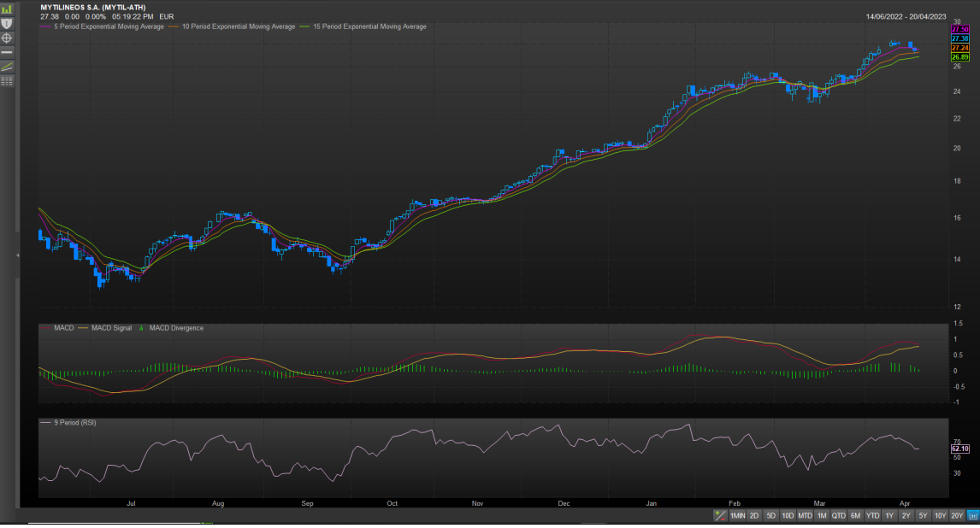Click the 9 Period (RSI) legend label
The height and width of the screenshot is (528, 980).
(74, 422)
